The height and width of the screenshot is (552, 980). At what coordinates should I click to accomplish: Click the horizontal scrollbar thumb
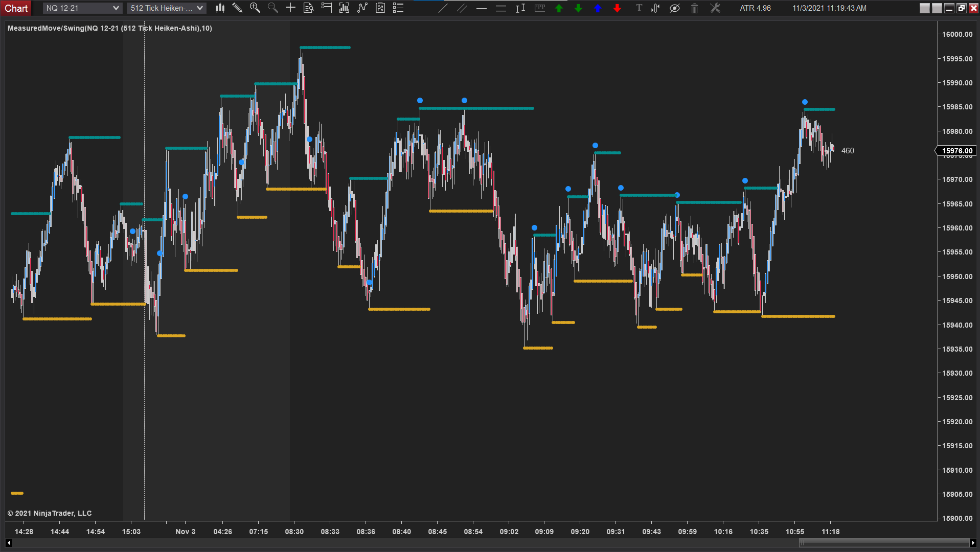(x=884, y=543)
